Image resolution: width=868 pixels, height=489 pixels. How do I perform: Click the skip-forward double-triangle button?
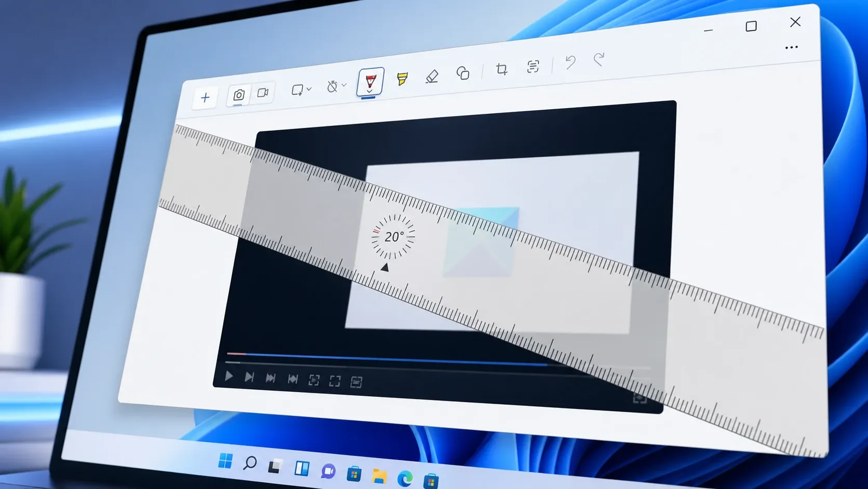[x=270, y=378]
